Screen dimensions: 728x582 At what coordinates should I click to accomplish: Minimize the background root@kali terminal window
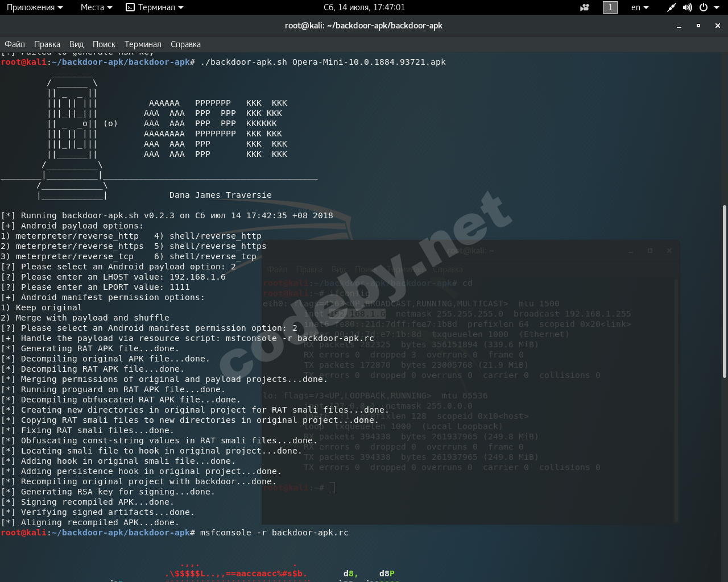(x=631, y=251)
